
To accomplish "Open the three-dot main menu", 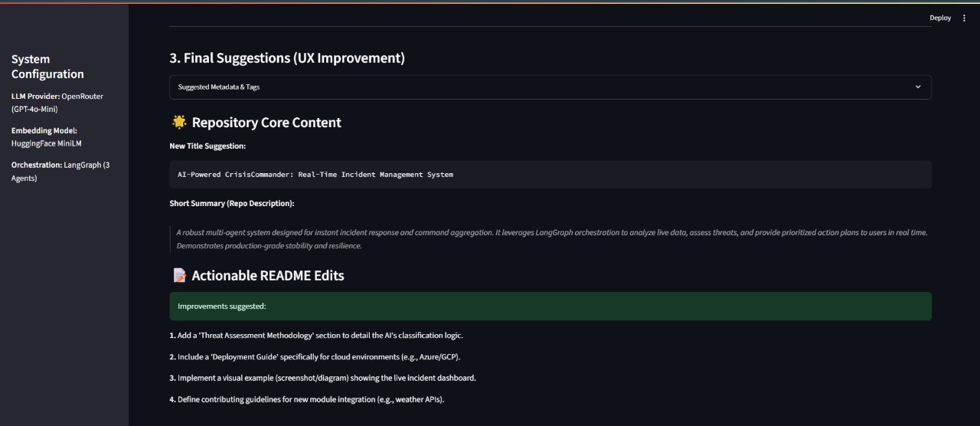I will click(964, 18).
